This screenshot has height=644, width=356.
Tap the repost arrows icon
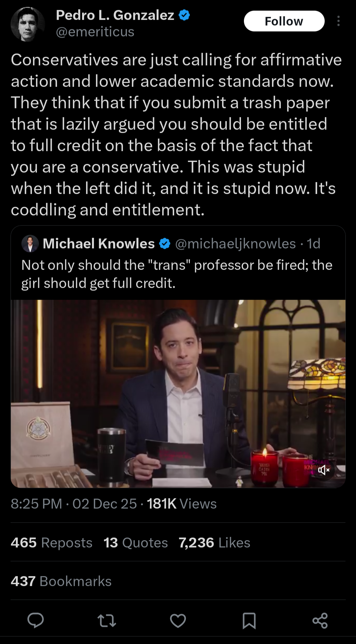(x=107, y=621)
